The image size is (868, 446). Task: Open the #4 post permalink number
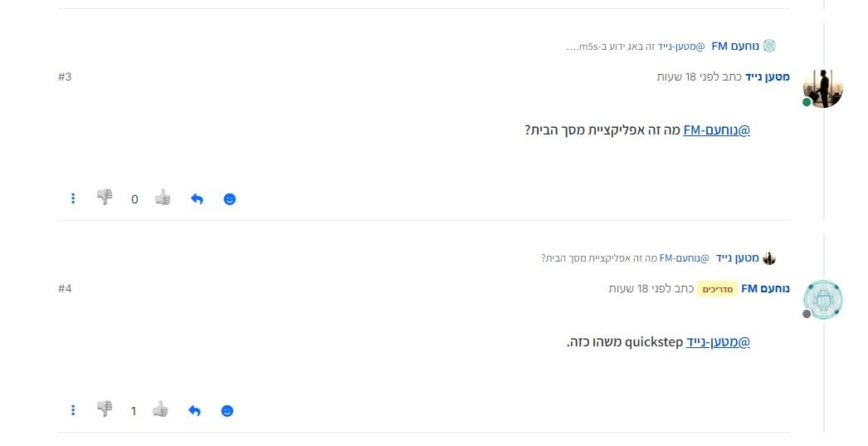[65, 288]
